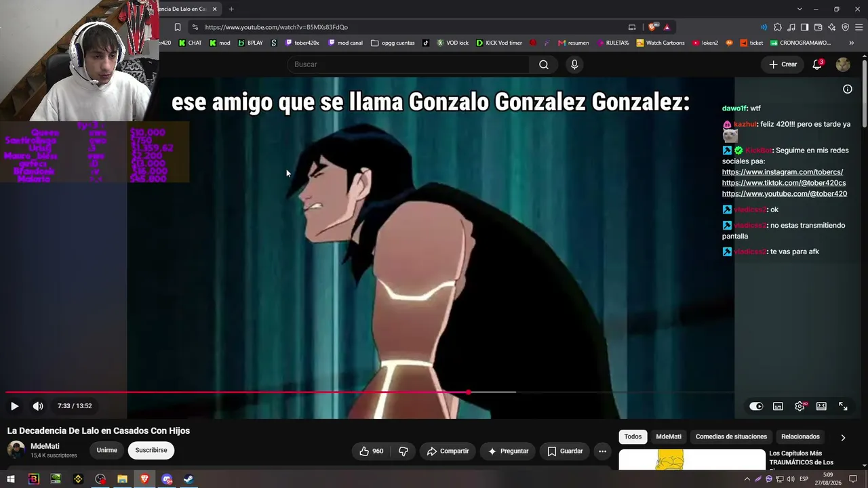The width and height of the screenshot is (868, 488).
Task: Open the tab search dropdown arrow
Action: (x=800, y=9)
